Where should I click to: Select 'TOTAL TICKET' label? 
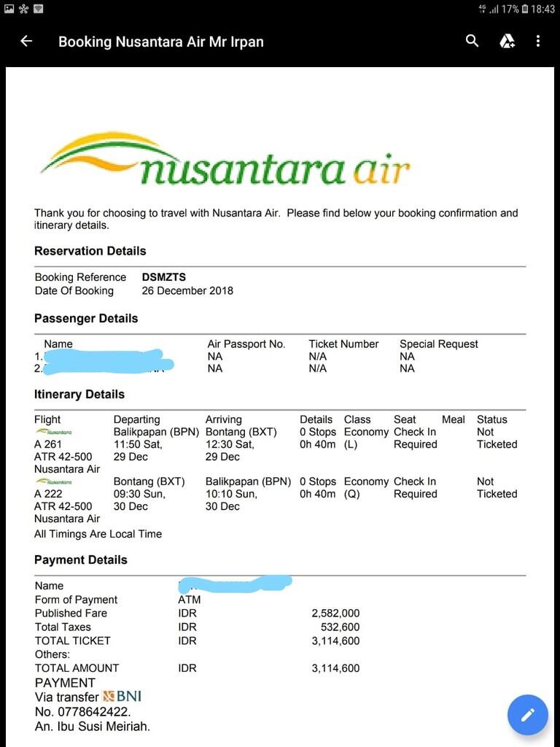[72, 640]
